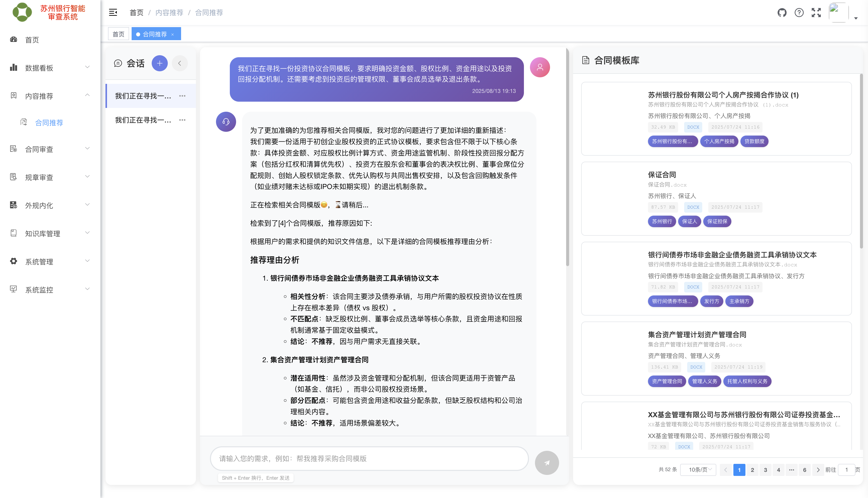Open the GitHub repository icon
Viewport: 868px width, 498px height.
tap(782, 13)
